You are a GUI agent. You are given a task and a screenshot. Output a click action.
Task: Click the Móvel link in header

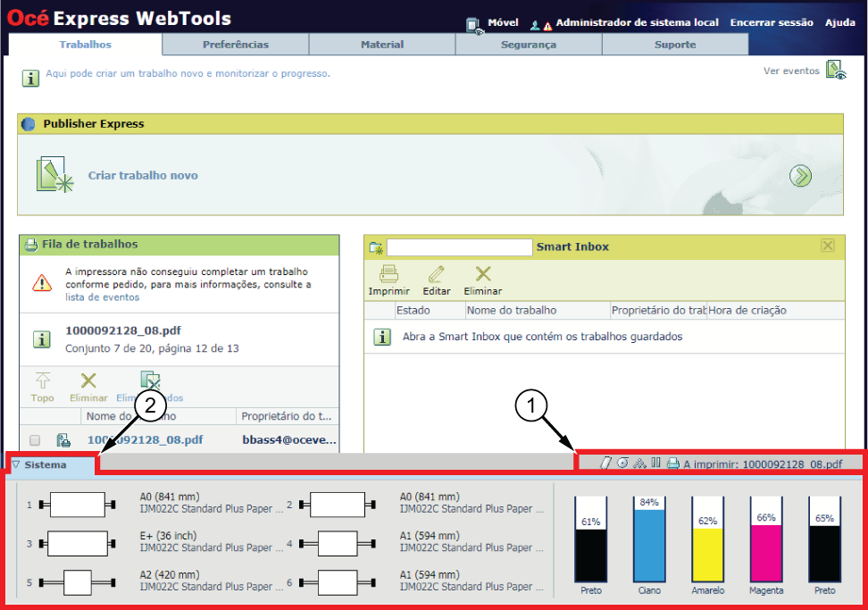point(503,22)
